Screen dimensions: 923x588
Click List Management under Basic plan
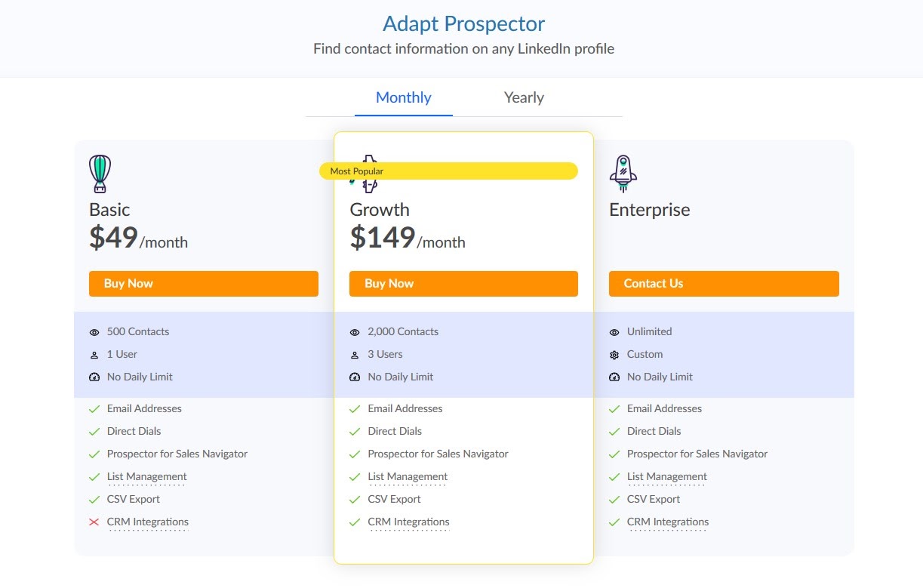point(147,477)
